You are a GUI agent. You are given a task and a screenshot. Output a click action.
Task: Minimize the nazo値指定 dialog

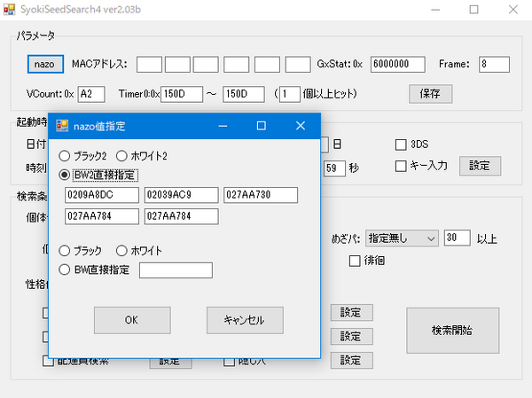(x=223, y=126)
